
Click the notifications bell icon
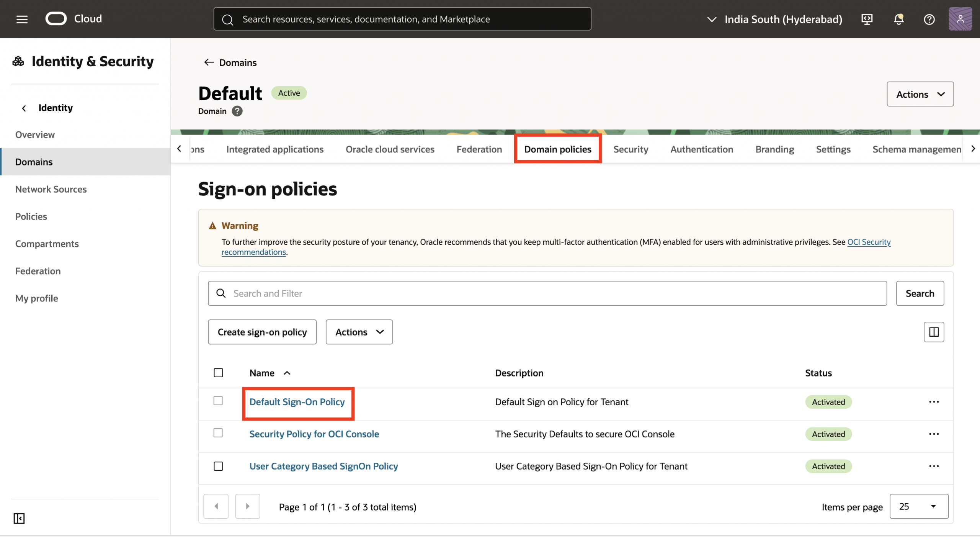[x=898, y=19]
